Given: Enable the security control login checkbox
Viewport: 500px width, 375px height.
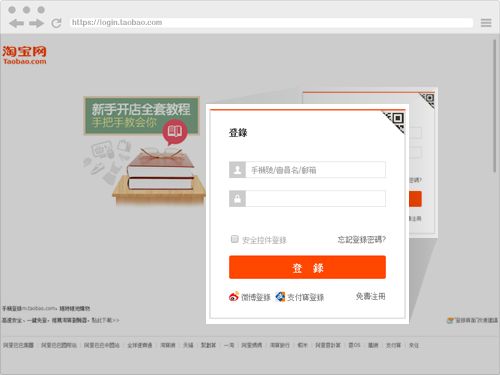Looking at the screenshot, I should pyautogui.click(x=235, y=239).
